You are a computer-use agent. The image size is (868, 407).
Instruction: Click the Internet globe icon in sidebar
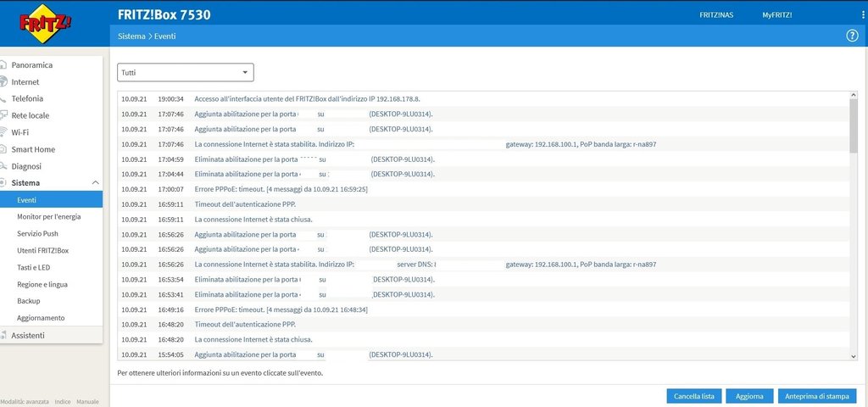point(3,82)
